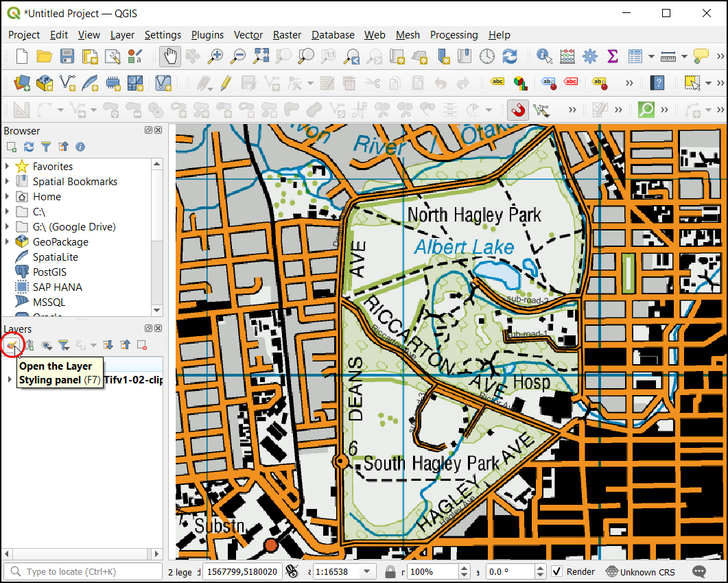Screen dimensions: 728x583
Task: Expand the GeoPackage browser node
Action: tap(8, 242)
